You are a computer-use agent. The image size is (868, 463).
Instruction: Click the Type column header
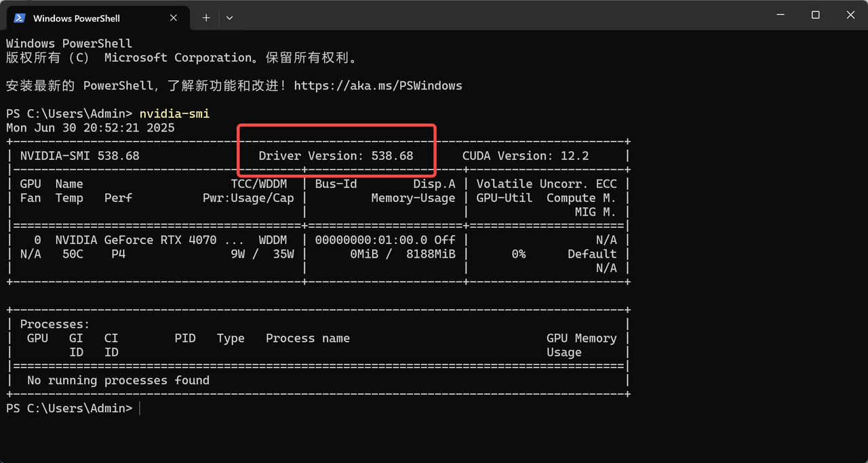(x=231, y=338)
